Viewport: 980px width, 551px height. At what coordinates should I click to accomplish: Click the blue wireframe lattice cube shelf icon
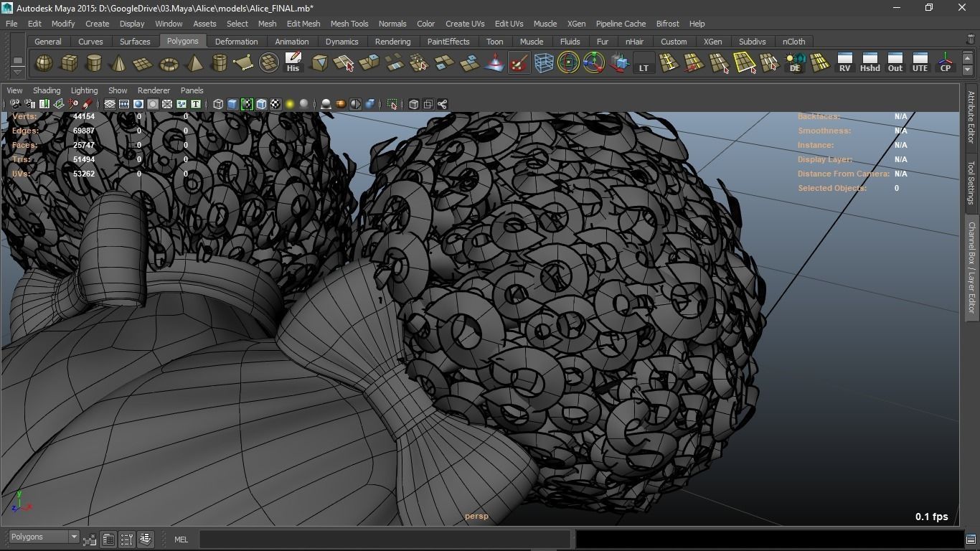(544, 63)
